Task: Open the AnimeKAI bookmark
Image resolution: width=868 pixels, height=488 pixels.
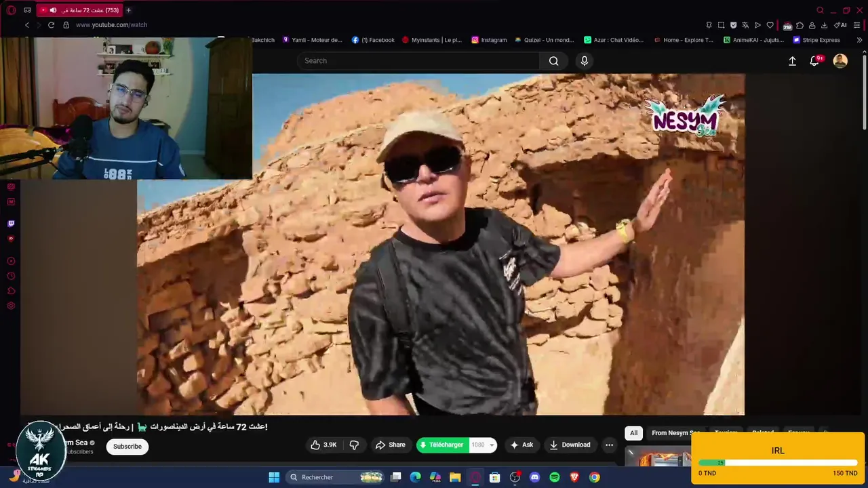Action: click(x=753, y=40)
